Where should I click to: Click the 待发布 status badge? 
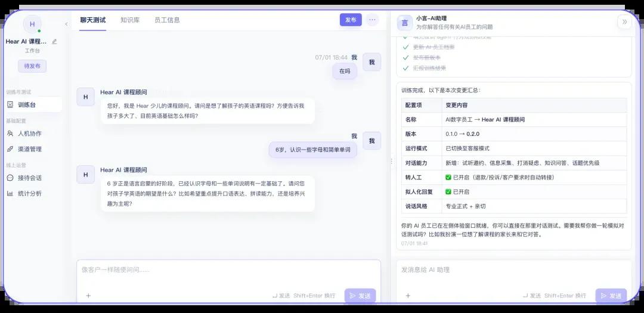[x=32, y=66]
